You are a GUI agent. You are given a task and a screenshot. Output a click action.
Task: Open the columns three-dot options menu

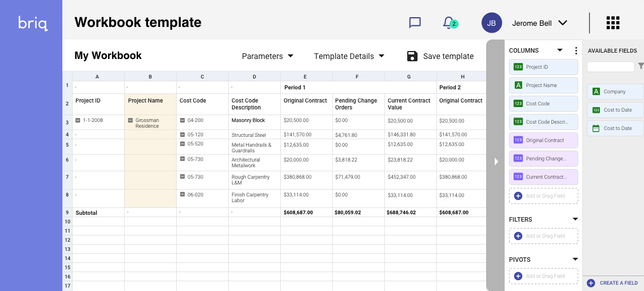575,50
